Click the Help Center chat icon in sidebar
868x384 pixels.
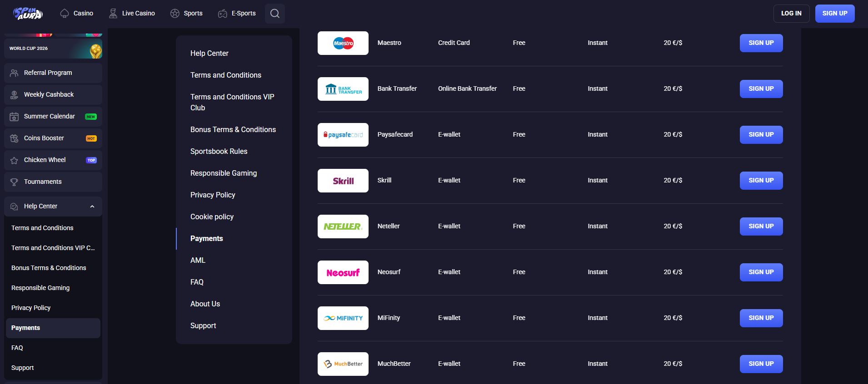14,207
